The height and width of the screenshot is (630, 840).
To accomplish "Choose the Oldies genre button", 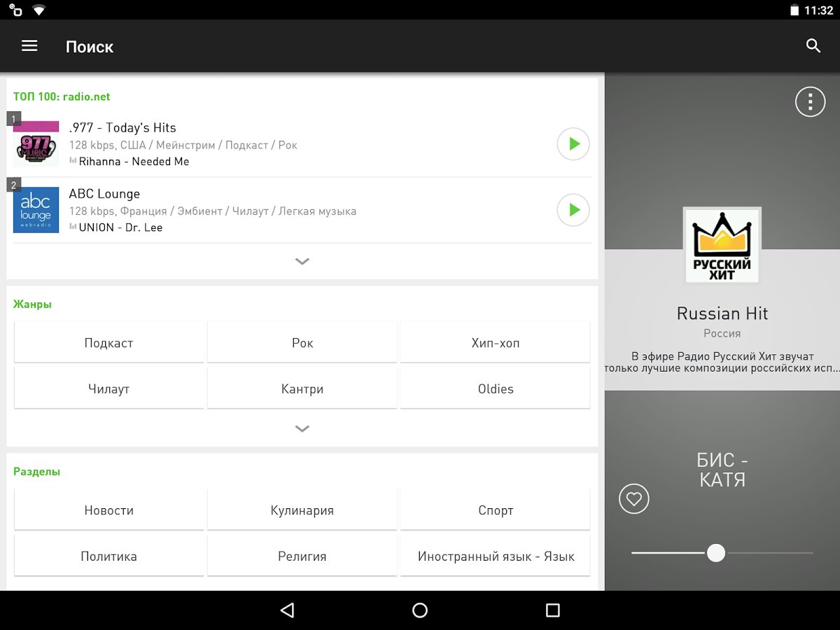I will point(495,389).
